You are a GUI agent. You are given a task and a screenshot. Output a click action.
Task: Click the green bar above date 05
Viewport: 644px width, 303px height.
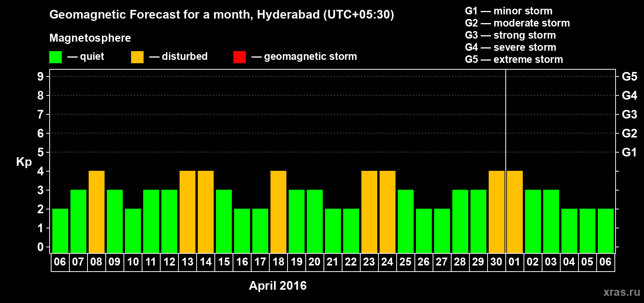click(588, 231)
